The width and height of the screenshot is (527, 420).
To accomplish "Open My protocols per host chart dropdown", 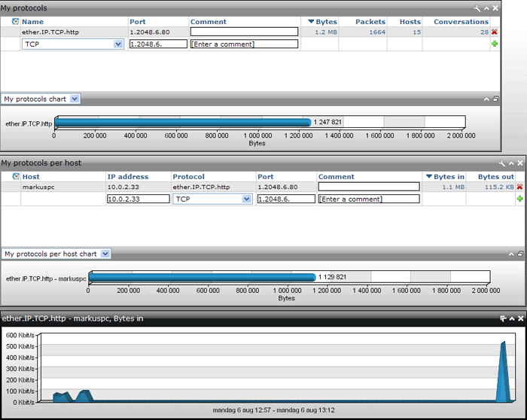I will (105, 254).
